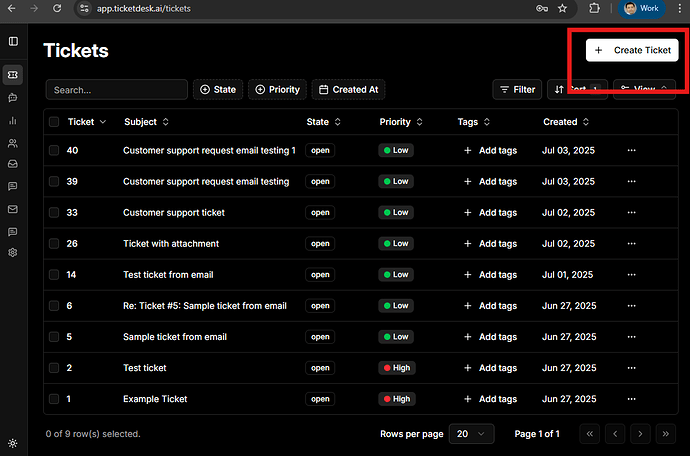The width and height of the screenshot is (690, 456).
Task: Open the Filter button
Action: tap(517, 89)
